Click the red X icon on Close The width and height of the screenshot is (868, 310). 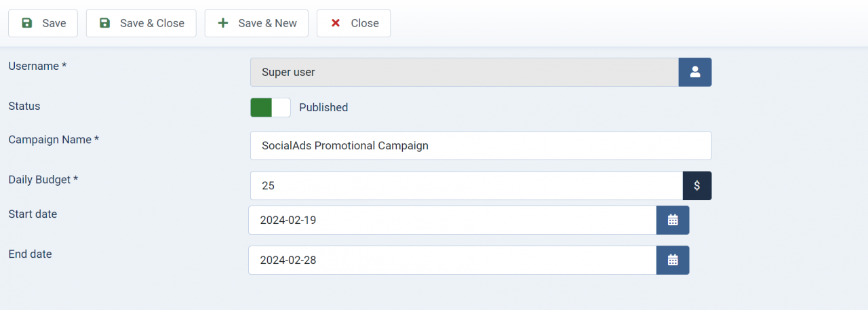(x=335, y=23)
